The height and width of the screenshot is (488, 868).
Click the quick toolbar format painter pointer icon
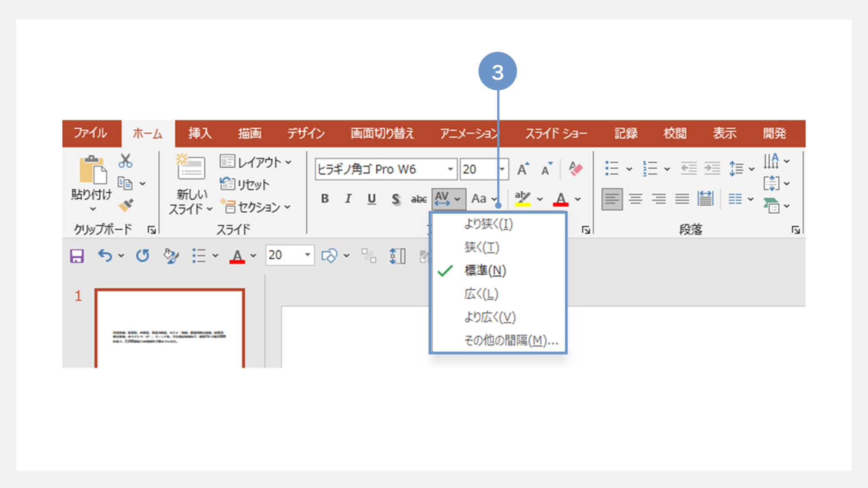pos(171,256)
